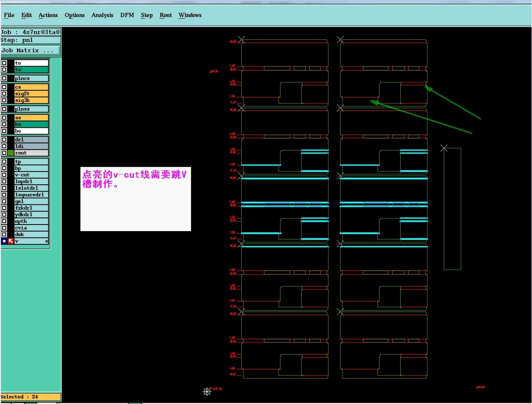Toggle the checkbox for layer v-cut
The width and height of the screenshot is (532, 404).
point(4,175)
